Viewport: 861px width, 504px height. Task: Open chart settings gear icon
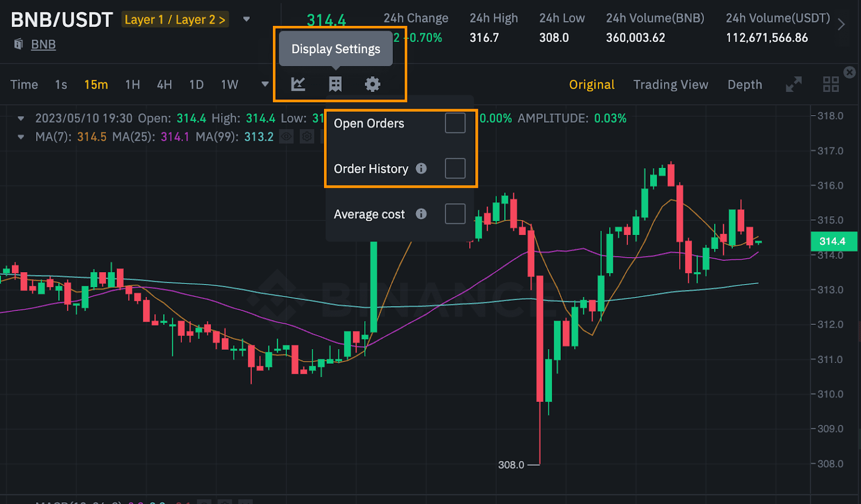[x=372, y=84]
